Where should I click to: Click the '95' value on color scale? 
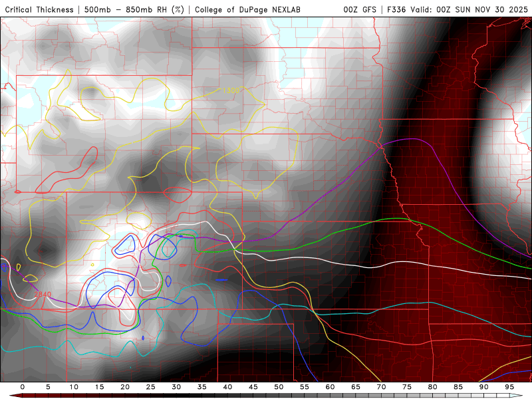pyautogui.click(x=509, y=387)
